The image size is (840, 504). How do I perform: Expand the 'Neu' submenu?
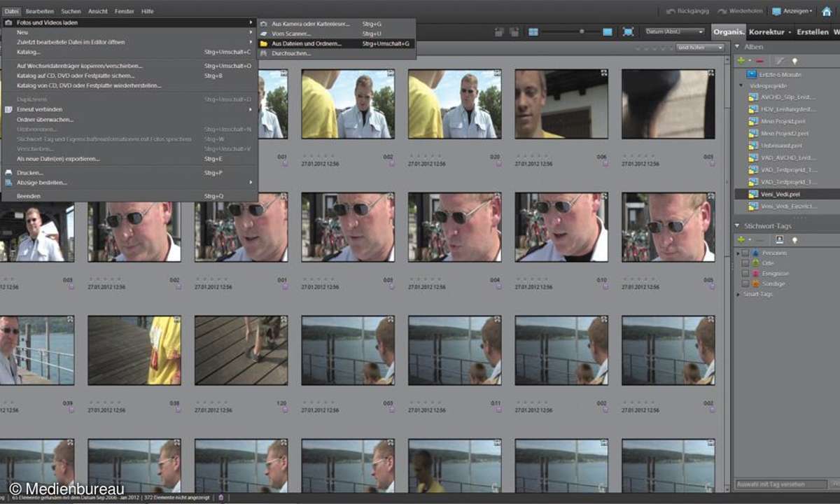pyautogui.click(x=129, y=32)
